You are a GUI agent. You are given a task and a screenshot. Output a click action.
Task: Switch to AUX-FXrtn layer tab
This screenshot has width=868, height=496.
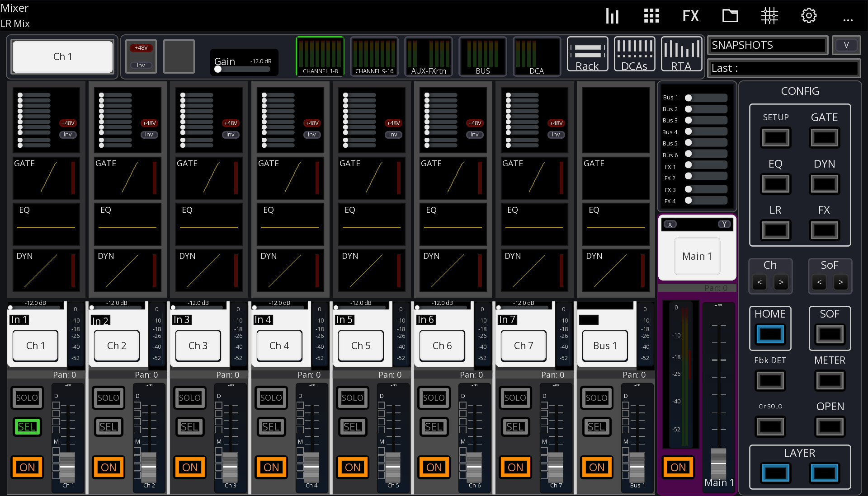(x=429, y=56)
